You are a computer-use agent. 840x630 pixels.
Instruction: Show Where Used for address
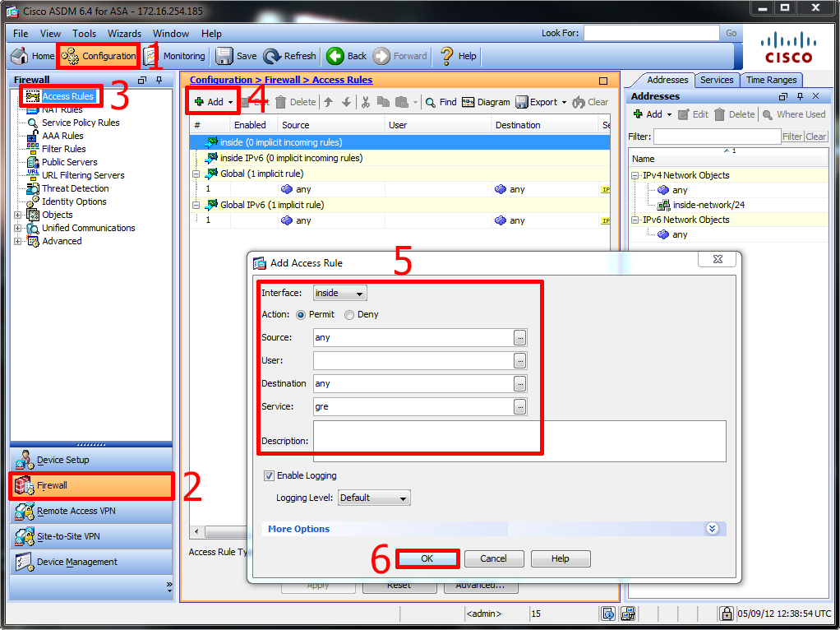point(795,114)
